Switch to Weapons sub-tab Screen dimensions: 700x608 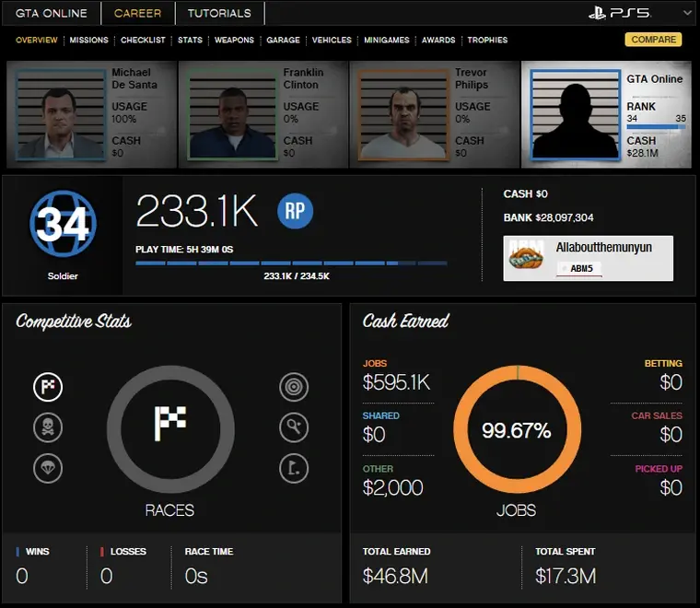tap(234, 41)
